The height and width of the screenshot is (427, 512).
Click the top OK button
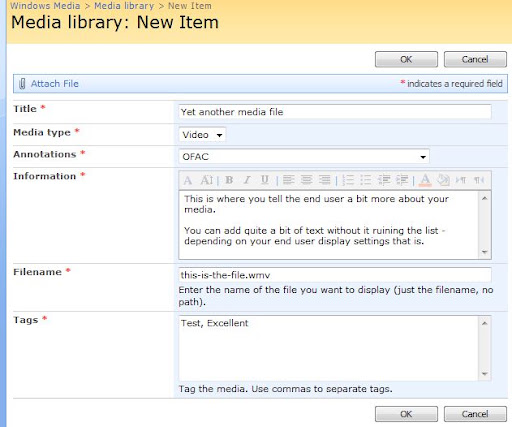coord(406,59)
